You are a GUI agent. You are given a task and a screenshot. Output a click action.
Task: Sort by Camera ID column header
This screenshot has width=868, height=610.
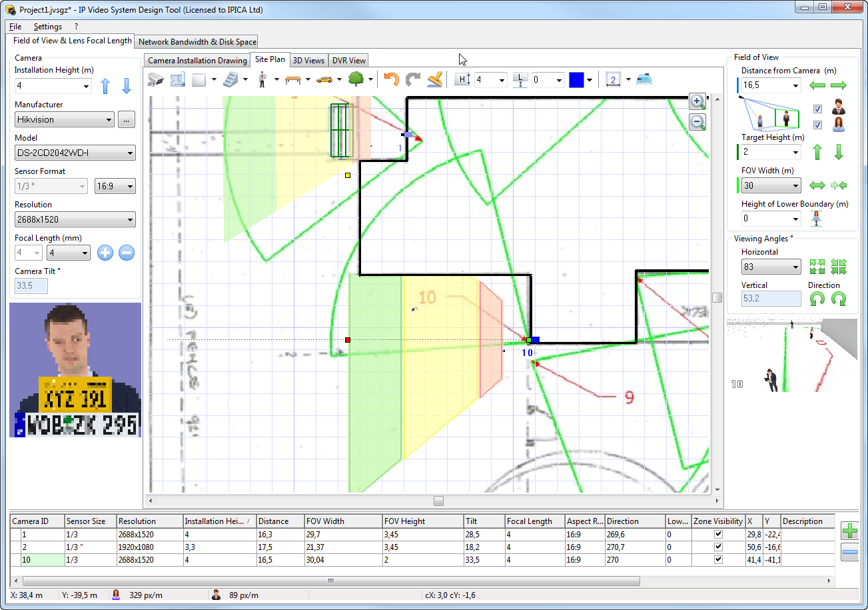pyautogui.click(x=37, y=521)
